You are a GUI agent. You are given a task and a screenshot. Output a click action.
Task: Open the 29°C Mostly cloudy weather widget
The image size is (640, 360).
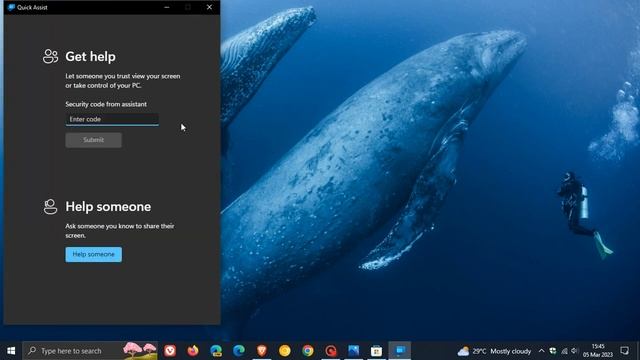tap(494, 351)
